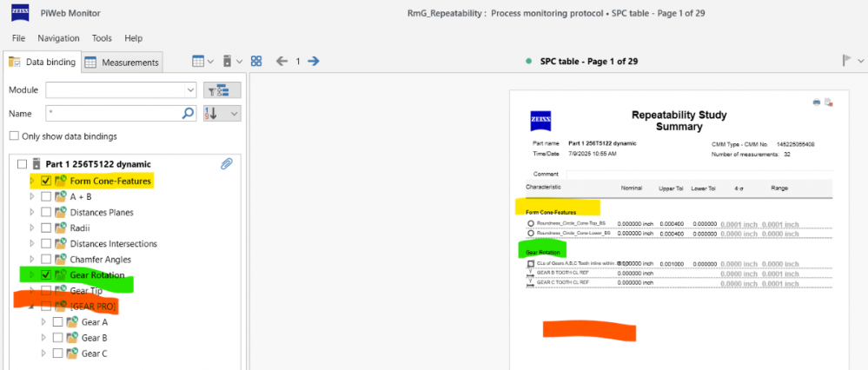The width and height of the screenshot is (868, 370).
Task: Click the part selection icon in toolbar
Action: 227,62
